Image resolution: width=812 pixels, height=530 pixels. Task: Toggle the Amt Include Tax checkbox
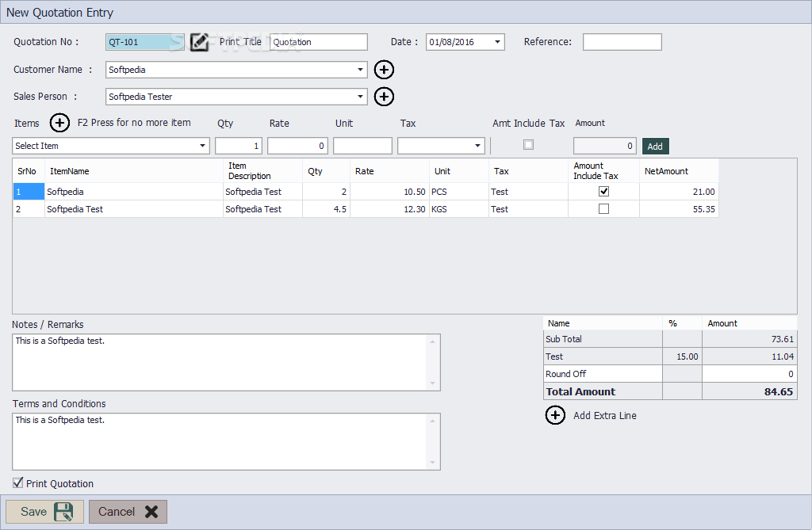[528, 145]
